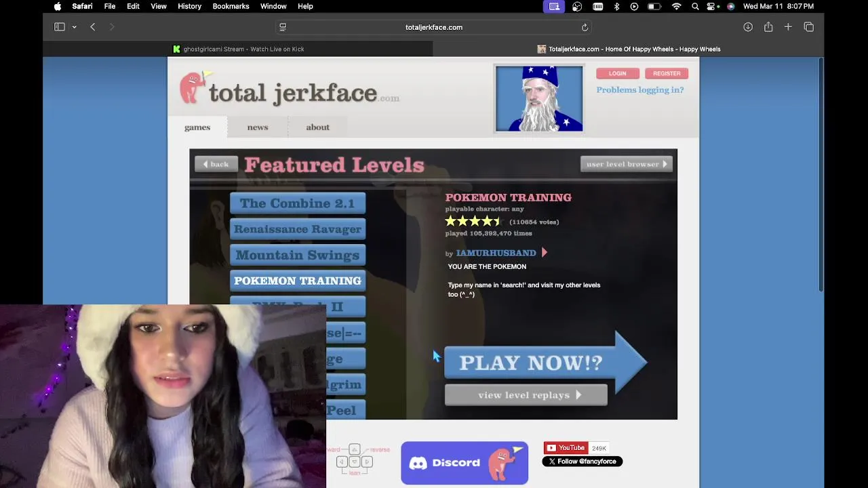Open author IAMURHUSBAND profile link

click(496, 253)
